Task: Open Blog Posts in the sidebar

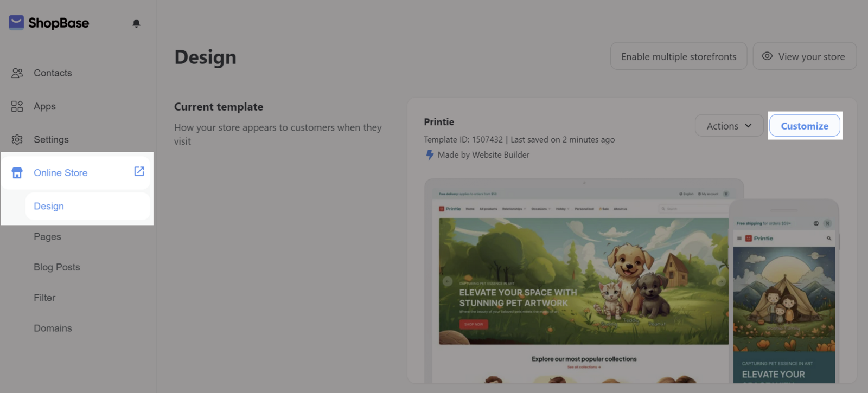Action: (x=57, y=267)
